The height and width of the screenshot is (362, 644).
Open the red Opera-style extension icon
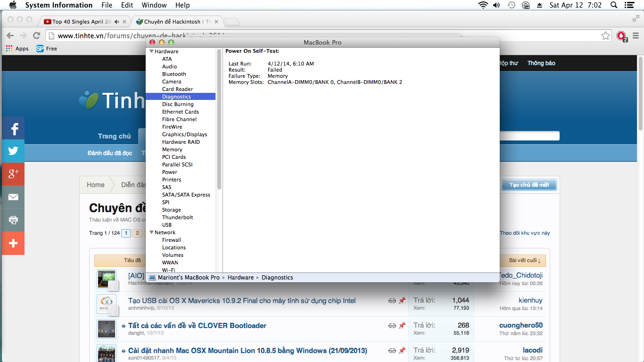[621, 36]
